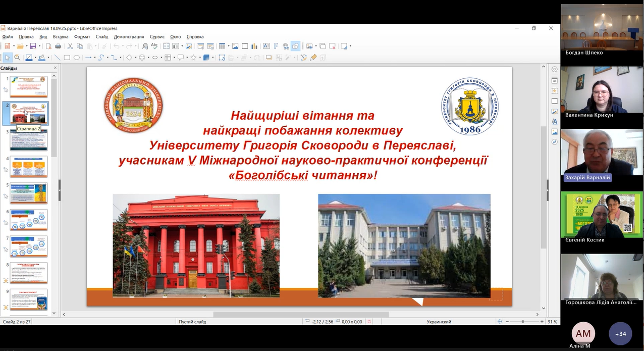Image resolution: width=644 pixels, height=351 pixels.
Task: Expand the Open file dropdown arrow
Action: pos(27,46)
